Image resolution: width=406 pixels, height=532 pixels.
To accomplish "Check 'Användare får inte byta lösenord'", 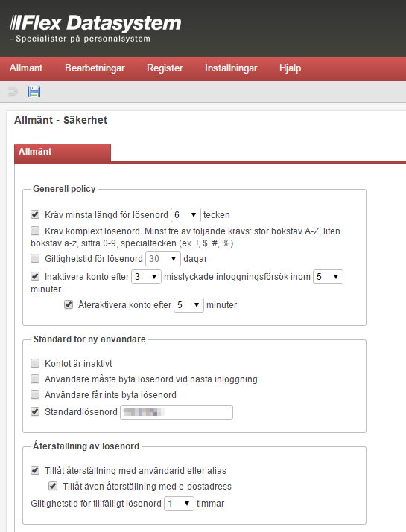I will (x=35, y=394).
